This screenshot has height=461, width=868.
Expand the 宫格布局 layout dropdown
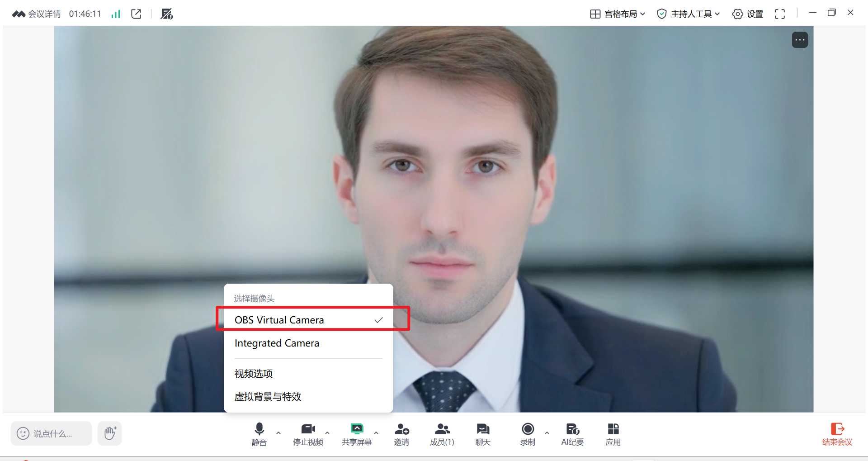pos(618,14)
